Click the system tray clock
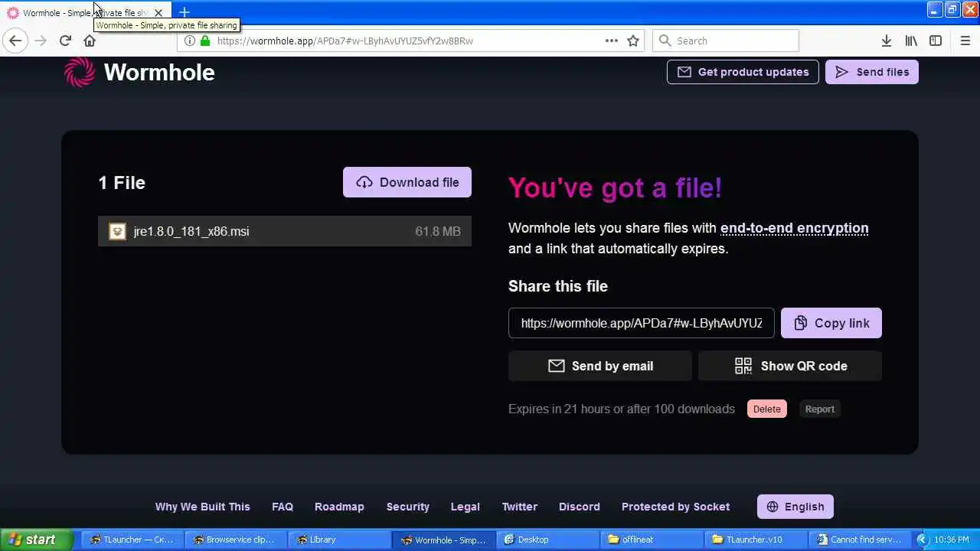 tap(952, 540)
